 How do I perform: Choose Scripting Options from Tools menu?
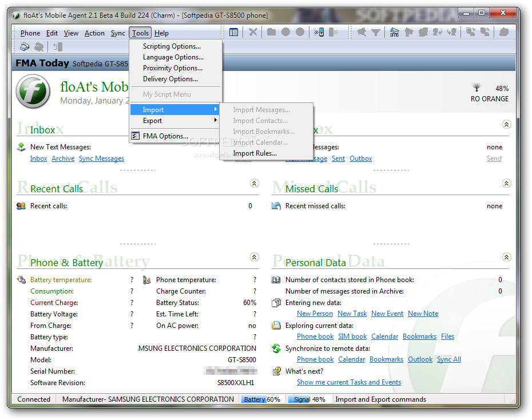click(x=175, y=46)
